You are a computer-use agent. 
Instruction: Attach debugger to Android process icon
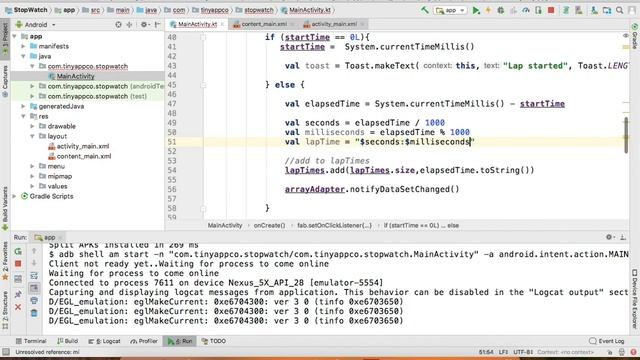538,10
